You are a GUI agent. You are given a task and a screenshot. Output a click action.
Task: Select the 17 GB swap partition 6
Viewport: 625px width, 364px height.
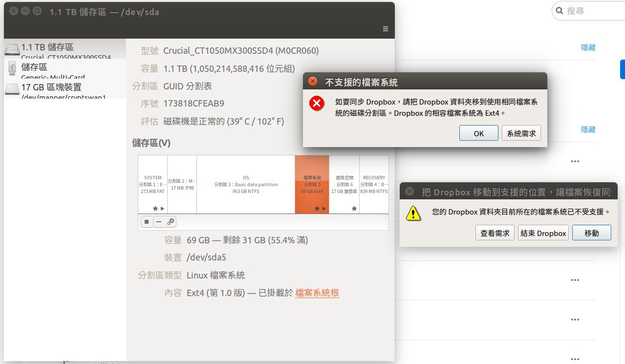345,184
